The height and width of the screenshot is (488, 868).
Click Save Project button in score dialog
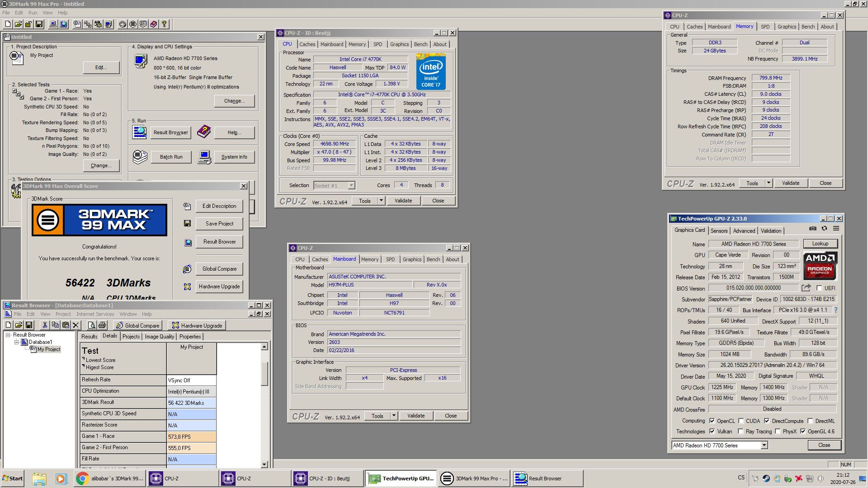[219, 224]
